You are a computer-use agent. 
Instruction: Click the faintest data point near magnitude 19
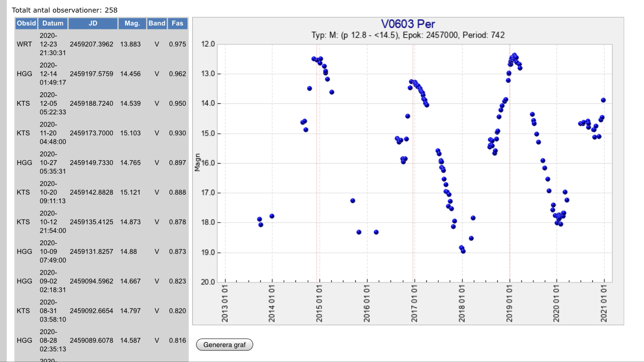tap(463, 251)
